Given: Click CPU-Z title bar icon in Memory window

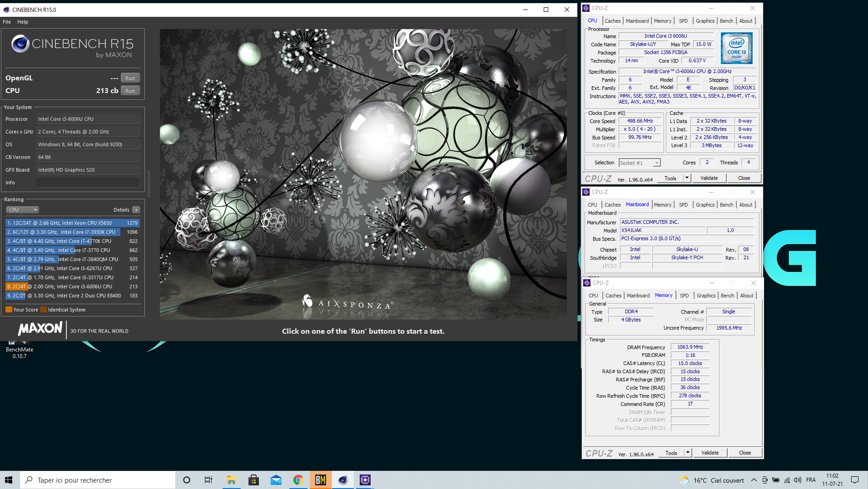Looking at the screenshot, I should 587,283.
